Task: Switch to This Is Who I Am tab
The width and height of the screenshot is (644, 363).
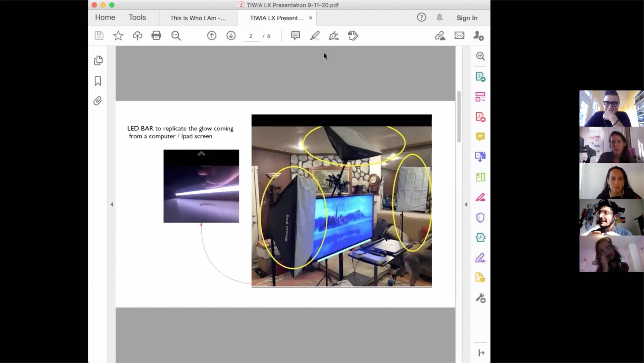Action: tap(198, 18)
